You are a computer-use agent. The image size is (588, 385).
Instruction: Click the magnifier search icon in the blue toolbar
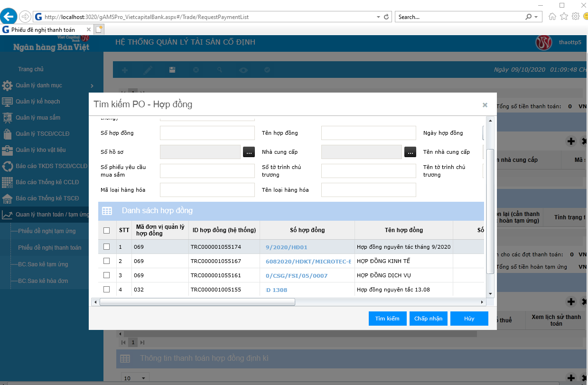[x=220, y=70]
